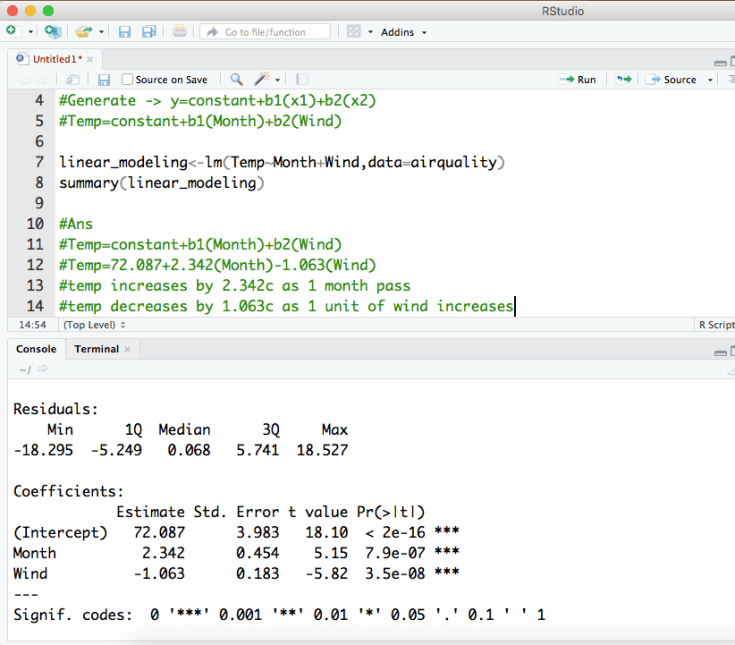Click the find/replace magnifier icon

(x=237, y=79)
